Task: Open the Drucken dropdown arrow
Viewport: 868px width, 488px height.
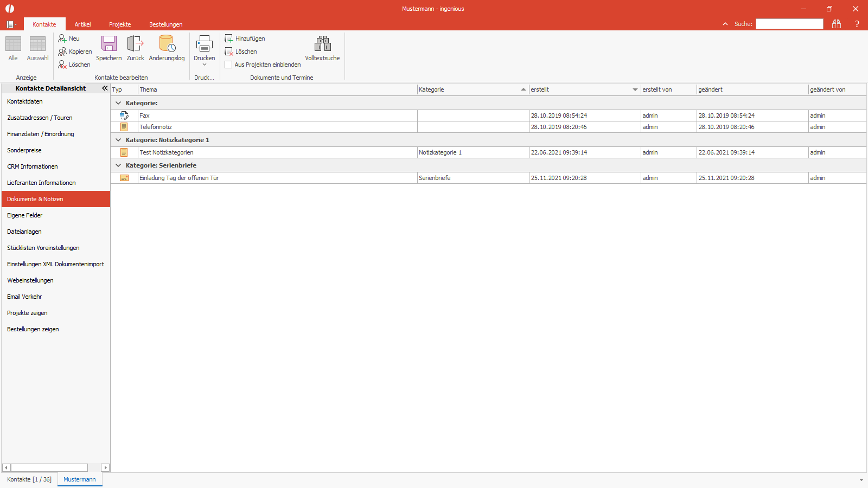Action: [205, 65]
